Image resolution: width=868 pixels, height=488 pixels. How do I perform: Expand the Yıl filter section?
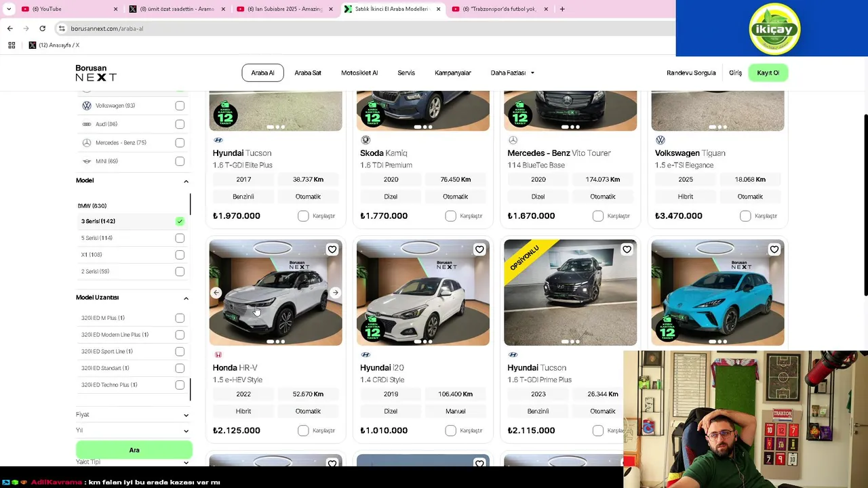point(186,430)
